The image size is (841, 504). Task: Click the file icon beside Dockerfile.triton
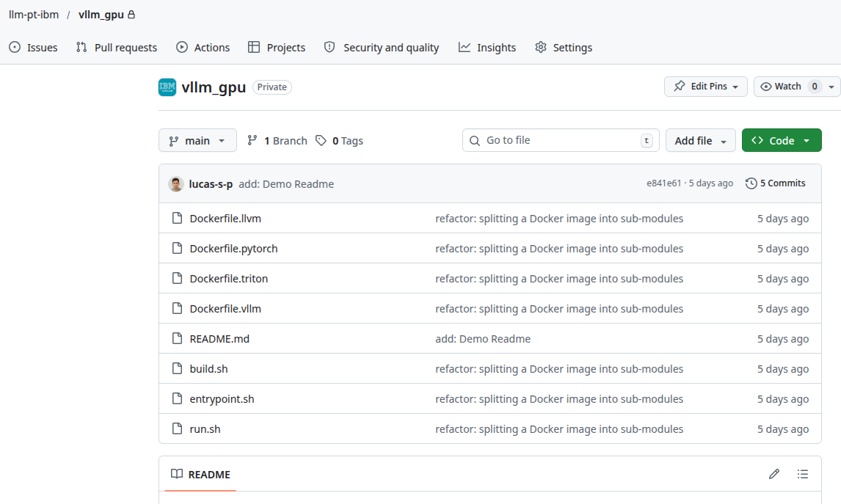(x=177, y=278)
